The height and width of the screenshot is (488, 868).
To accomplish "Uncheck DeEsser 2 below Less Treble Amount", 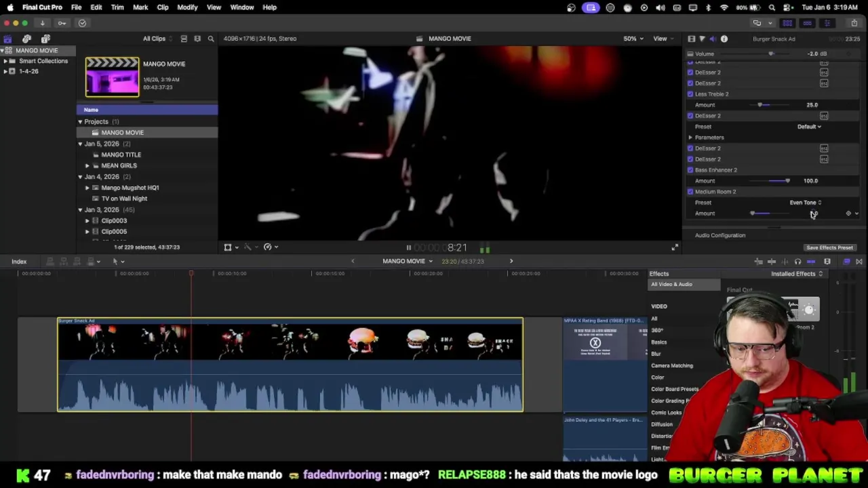I will tap(690, 116).
